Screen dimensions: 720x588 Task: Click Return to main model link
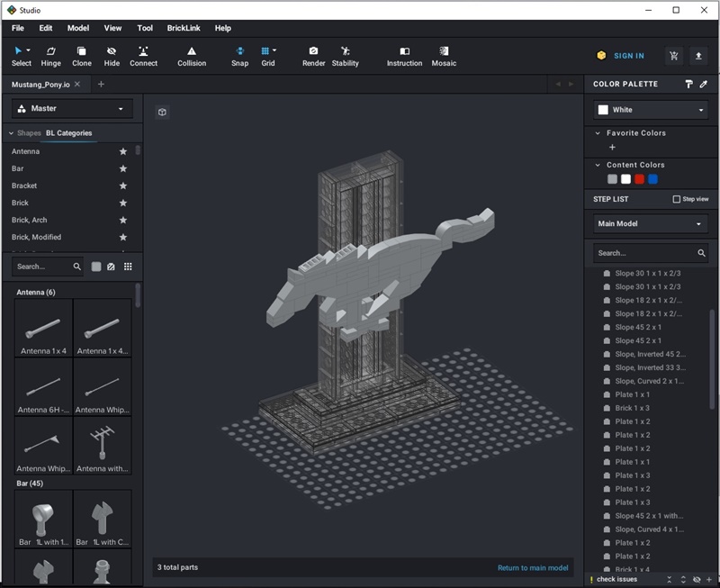pyautogui.click(x=533, y=568)
